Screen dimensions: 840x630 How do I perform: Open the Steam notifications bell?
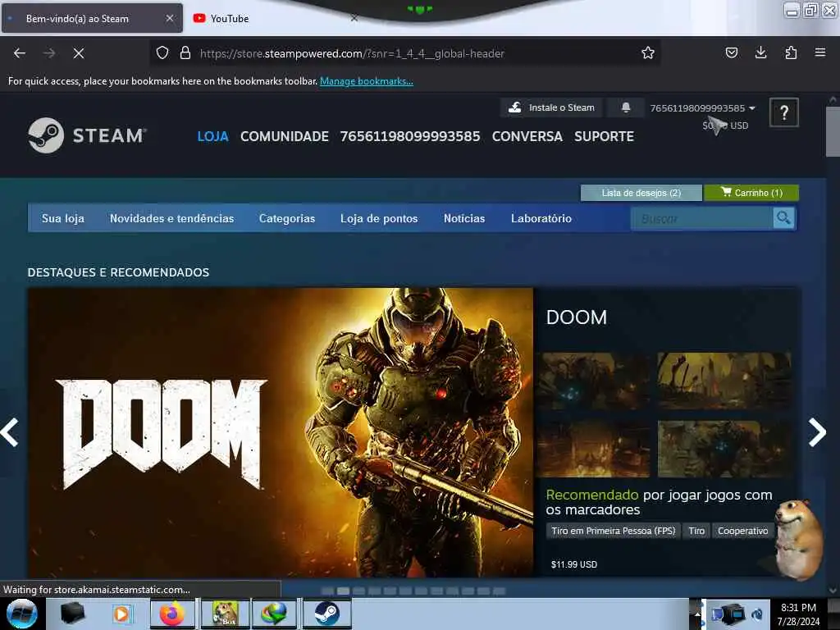pyautogui.click(x=626, y=107)
